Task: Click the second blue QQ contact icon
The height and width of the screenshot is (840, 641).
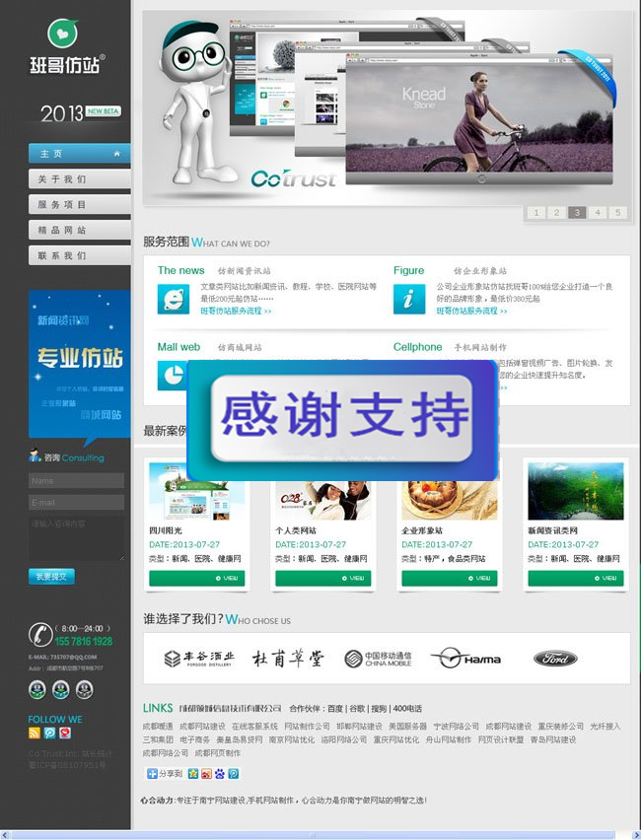Action: coord(60,689)
